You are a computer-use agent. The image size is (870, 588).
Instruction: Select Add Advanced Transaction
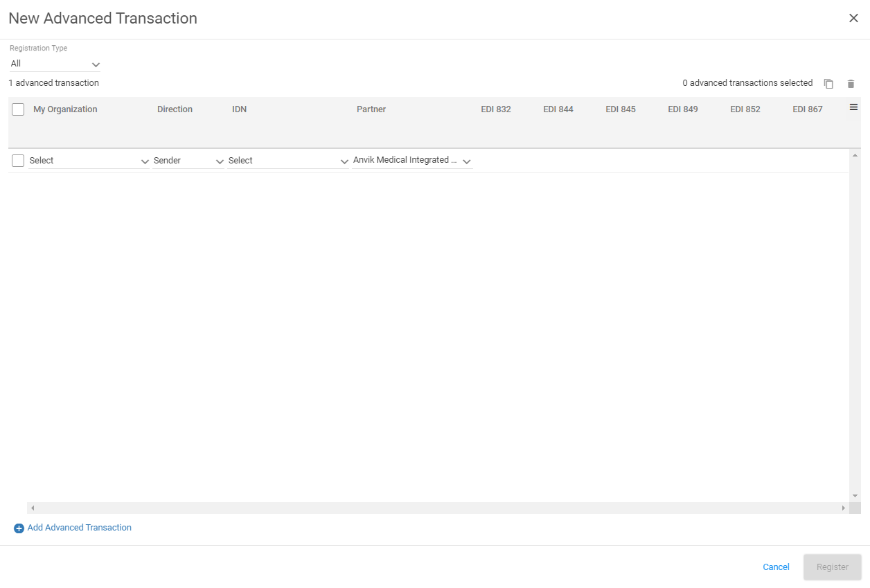79,528
